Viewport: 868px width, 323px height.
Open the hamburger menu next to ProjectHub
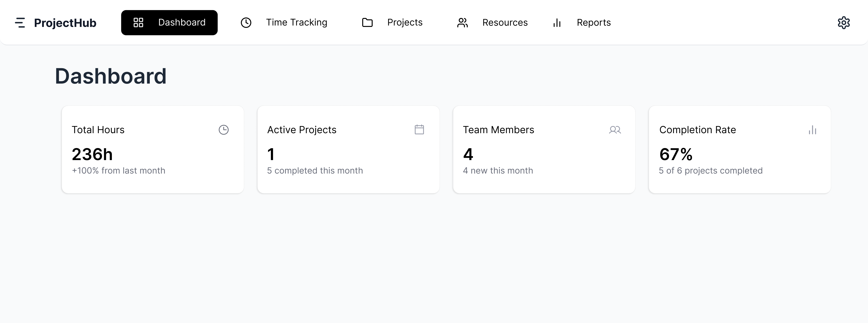coord(21,22)
